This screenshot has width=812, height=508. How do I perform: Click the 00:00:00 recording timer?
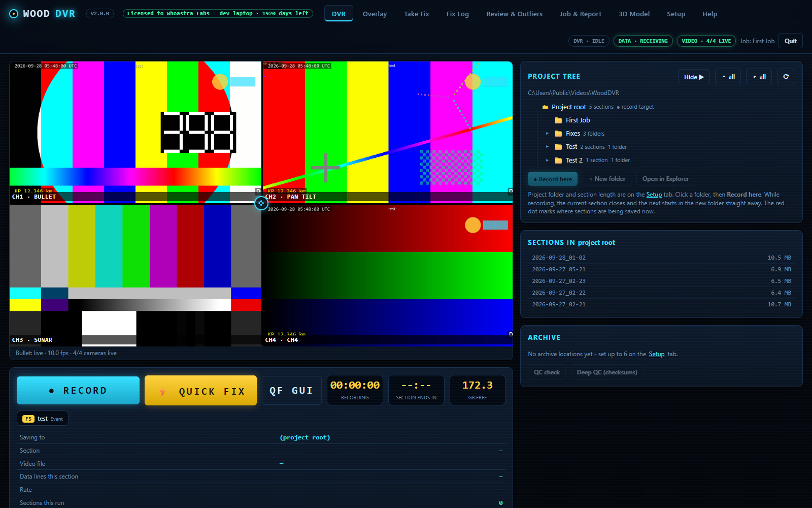click(x=355, y=390)
